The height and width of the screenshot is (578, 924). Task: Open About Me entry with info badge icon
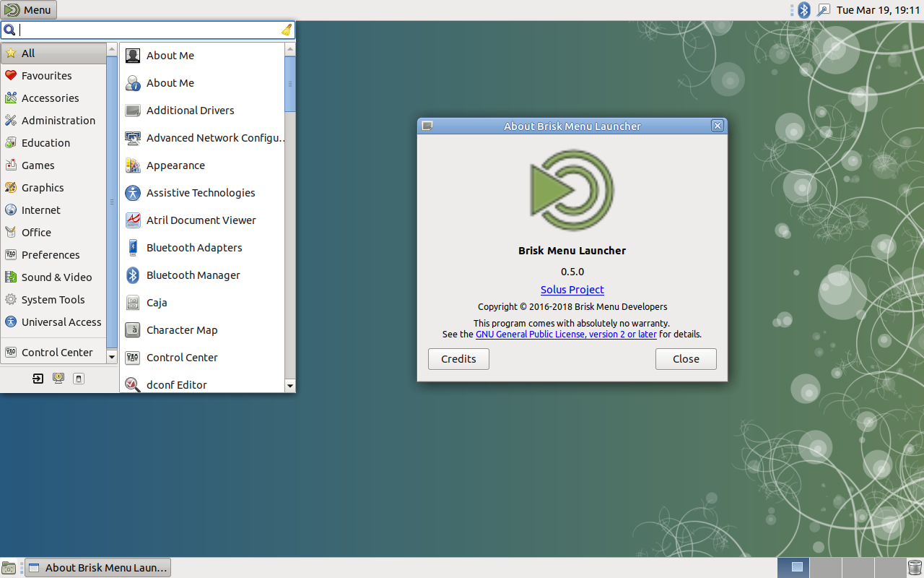coord(133,83)
